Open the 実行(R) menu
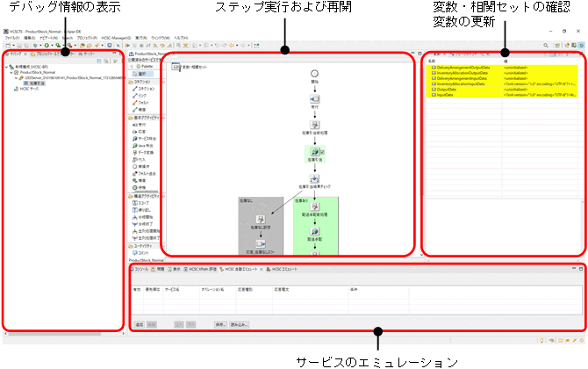Image resolution: width=588 pixels, height=369 pixels. 141,38
